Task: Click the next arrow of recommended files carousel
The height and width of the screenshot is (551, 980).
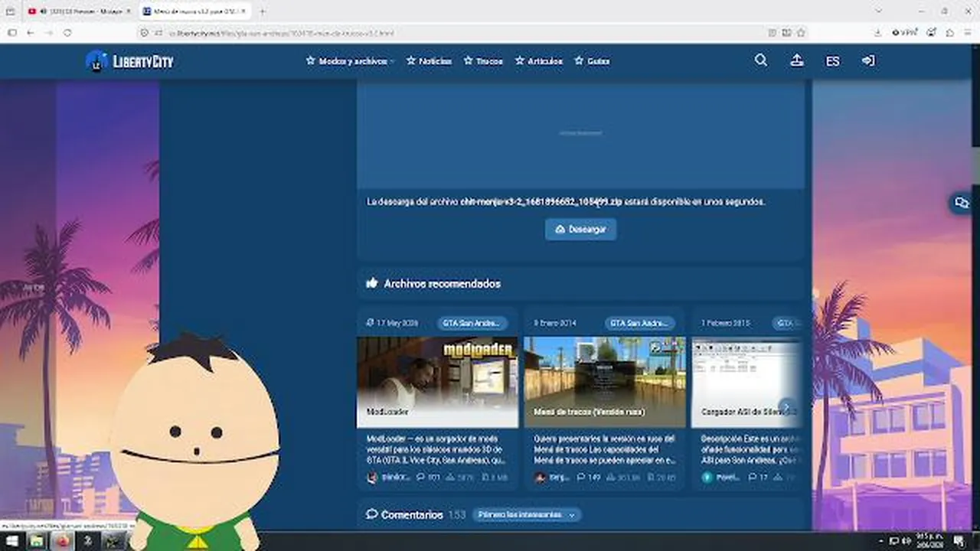Action: 786,406
